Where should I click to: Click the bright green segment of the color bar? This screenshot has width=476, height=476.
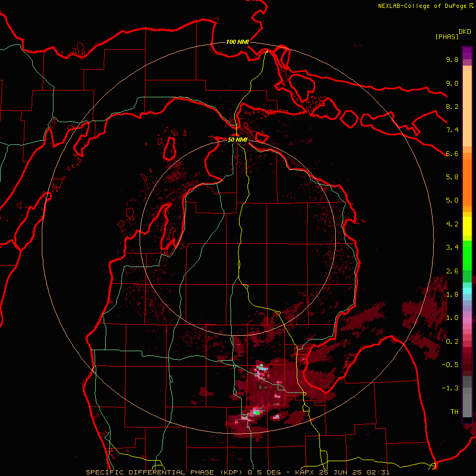pyautogui.click(x=467, y=255)
